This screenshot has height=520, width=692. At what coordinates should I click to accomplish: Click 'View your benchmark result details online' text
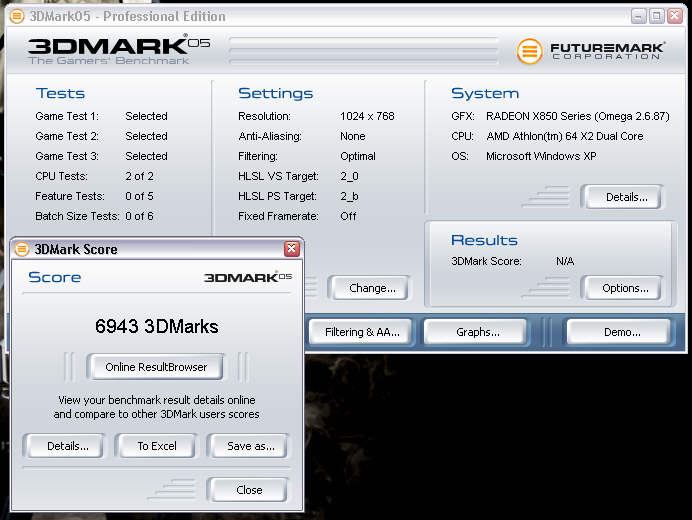point(157,400)
